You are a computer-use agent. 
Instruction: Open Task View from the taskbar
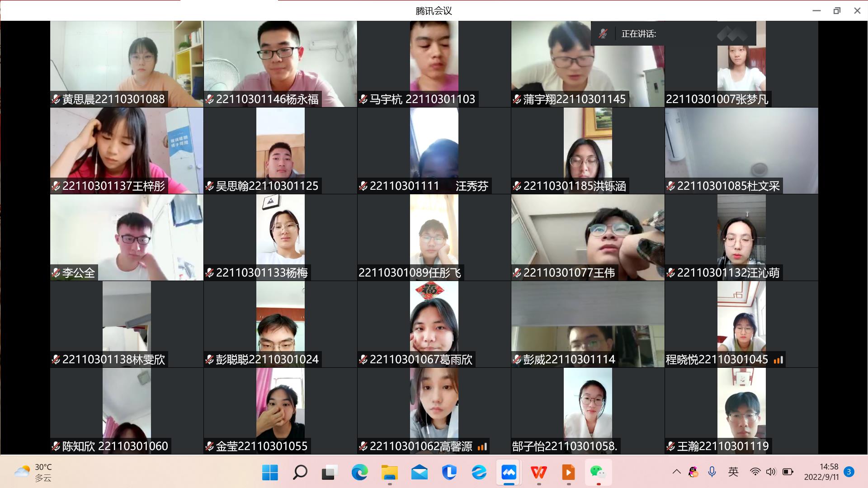(330, 473)
